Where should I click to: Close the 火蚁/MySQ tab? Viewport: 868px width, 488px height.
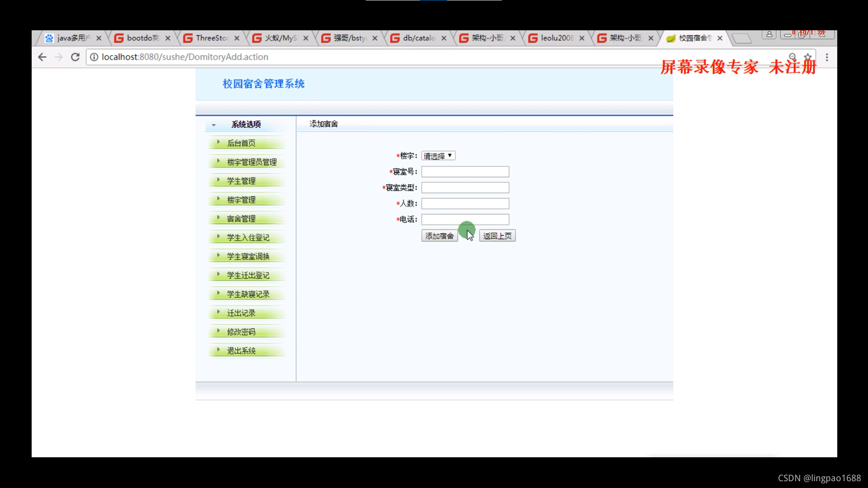(307, 38)
